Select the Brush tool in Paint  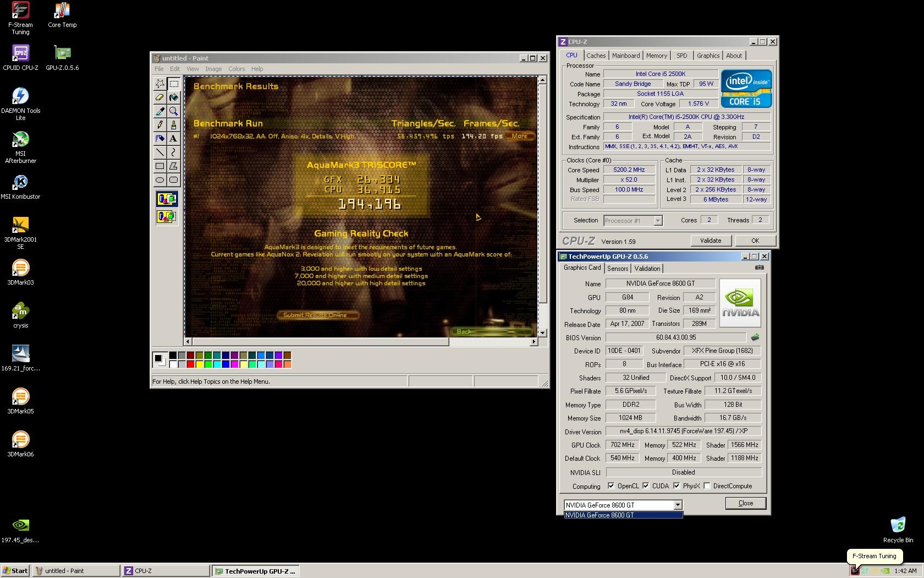click(173, 125)
